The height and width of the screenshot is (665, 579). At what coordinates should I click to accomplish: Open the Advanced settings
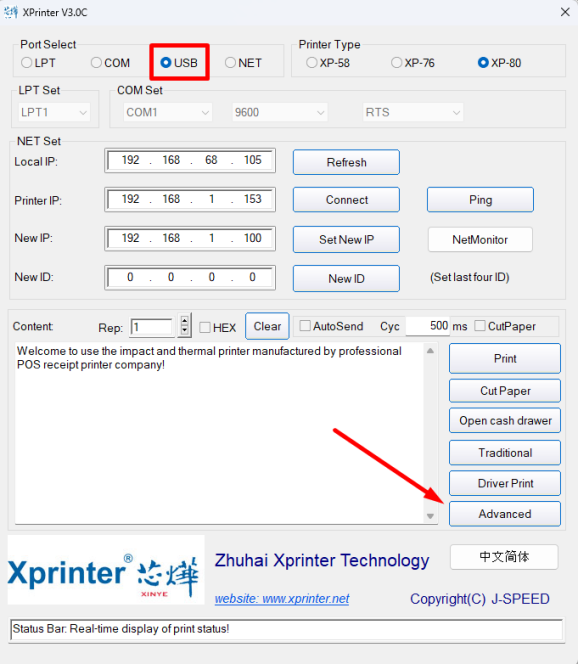pyautogui.click(x=505, y=514)
